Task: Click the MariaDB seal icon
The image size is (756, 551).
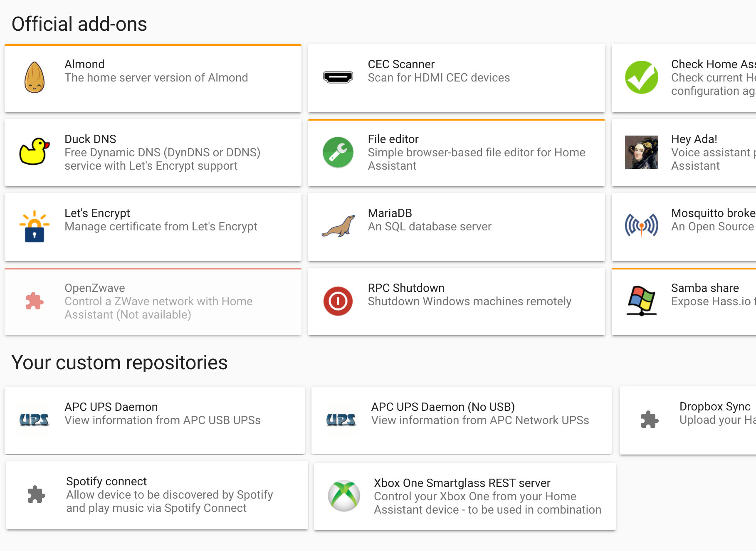Action: [338, 226]
